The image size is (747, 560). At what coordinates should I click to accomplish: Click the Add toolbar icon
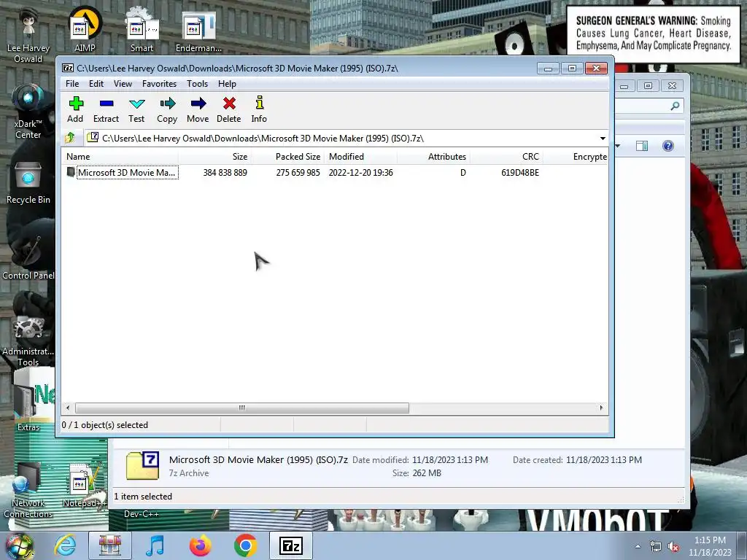[x=76, y=104]
